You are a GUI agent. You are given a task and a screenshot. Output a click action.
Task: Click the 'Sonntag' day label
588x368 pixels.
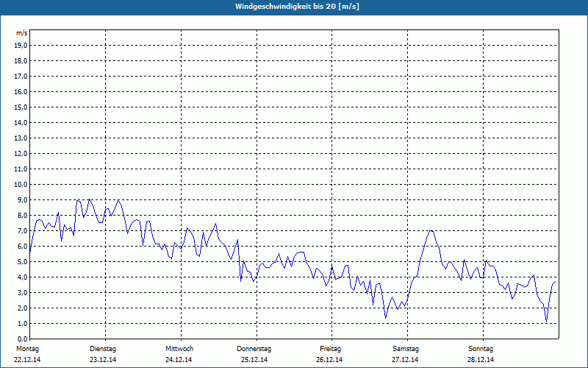481,349
